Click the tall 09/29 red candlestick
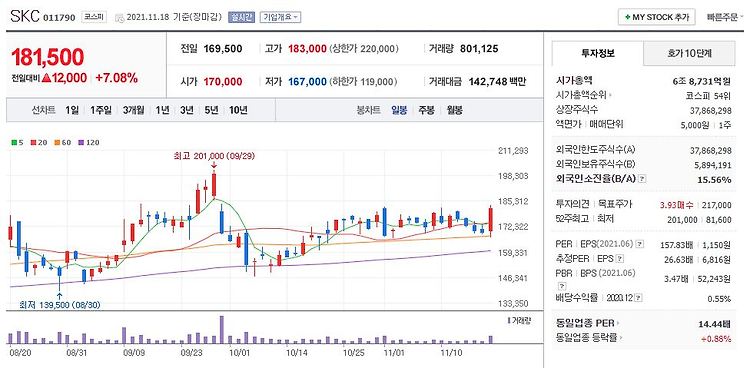 pyautogui.click(x=214, y=184)
